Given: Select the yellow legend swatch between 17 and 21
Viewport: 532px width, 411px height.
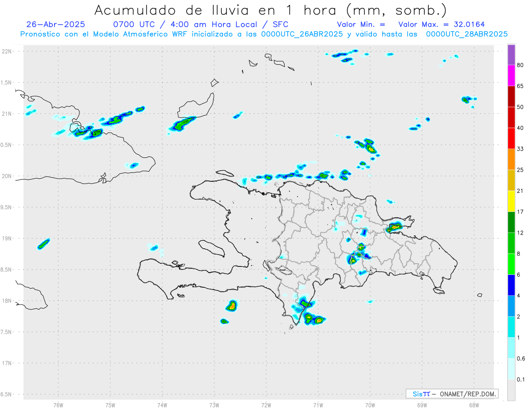Looking at the screenshot, I should pos(511,201).
